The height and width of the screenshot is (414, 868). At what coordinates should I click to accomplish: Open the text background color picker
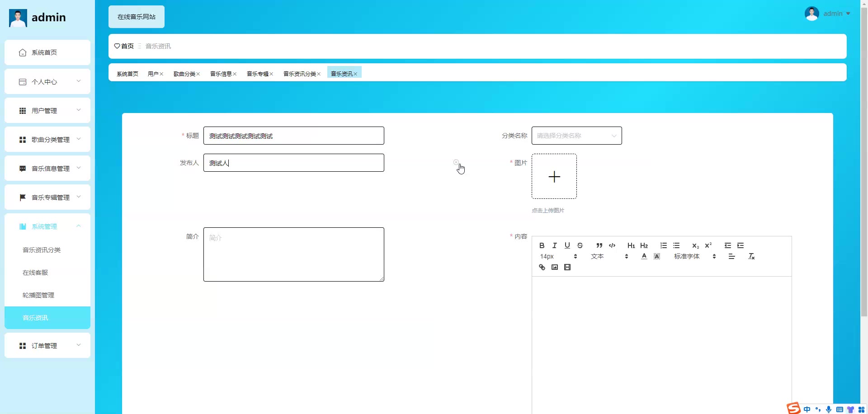click(656, 256)
